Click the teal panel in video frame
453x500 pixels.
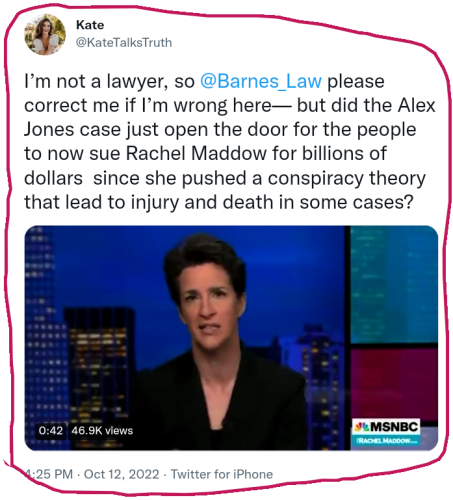tap(394, 284)
